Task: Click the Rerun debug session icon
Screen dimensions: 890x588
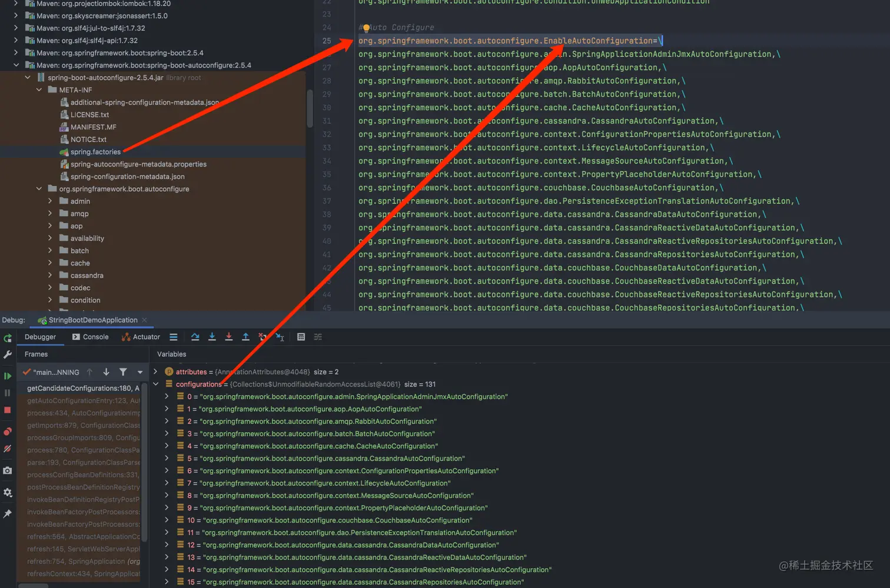Action: 8,338
